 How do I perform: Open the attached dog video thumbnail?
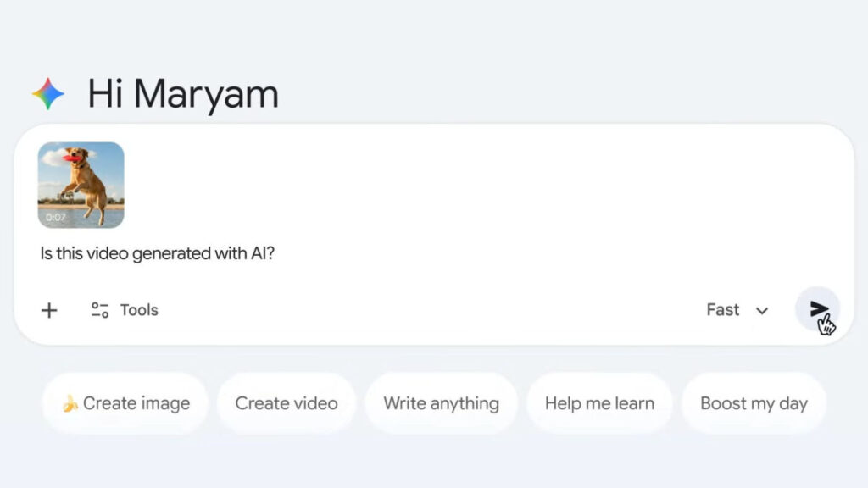pyautogui.click(x=81, y=185)
